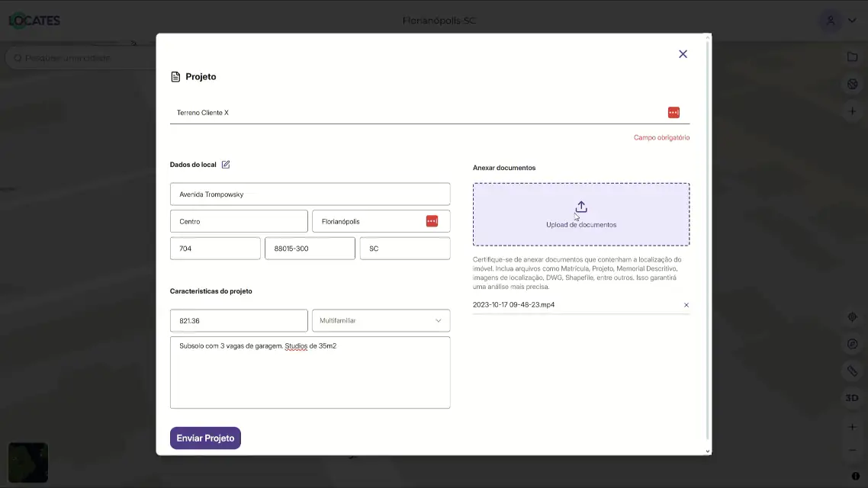Screen dimensions: 868x488
Task: Click the SC state field
Action: point(405,249)
